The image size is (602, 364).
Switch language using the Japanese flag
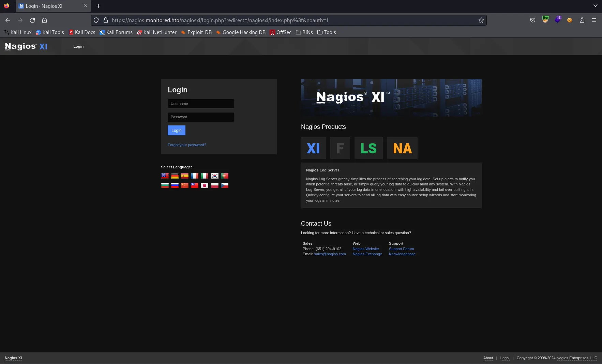(x=205, y=185)
